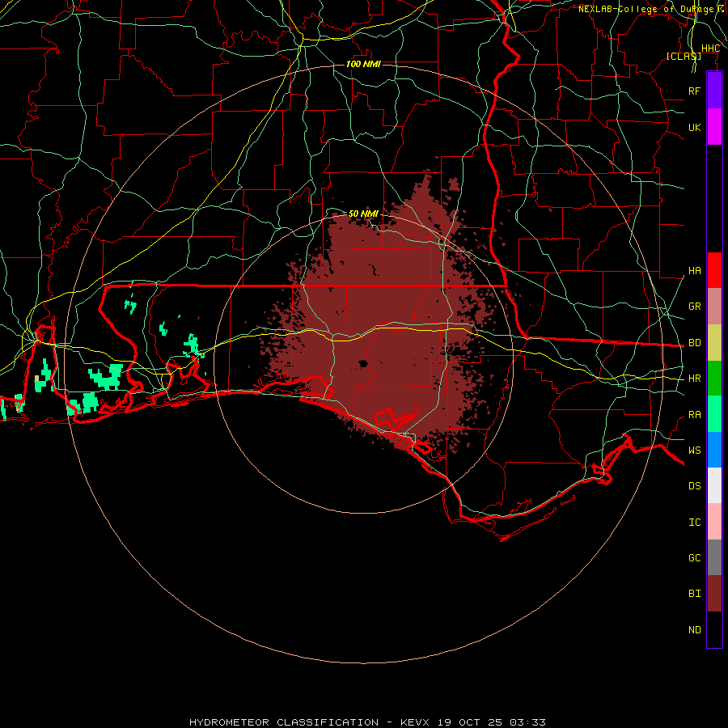Image resolution: width=728 pixels, height=728 pixels.
Task: Click the BD yellow legend swatch
Action: tap(714, 343)
